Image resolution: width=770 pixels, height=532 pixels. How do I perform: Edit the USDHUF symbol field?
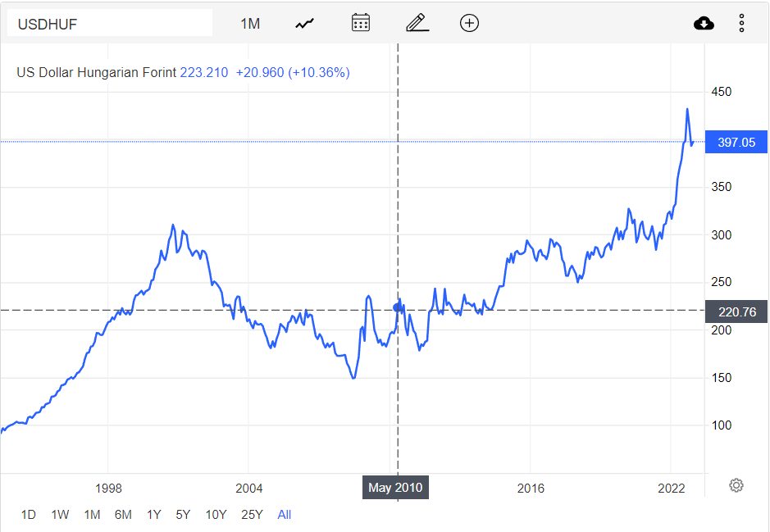pyautogui.click(x=110, y=24)
